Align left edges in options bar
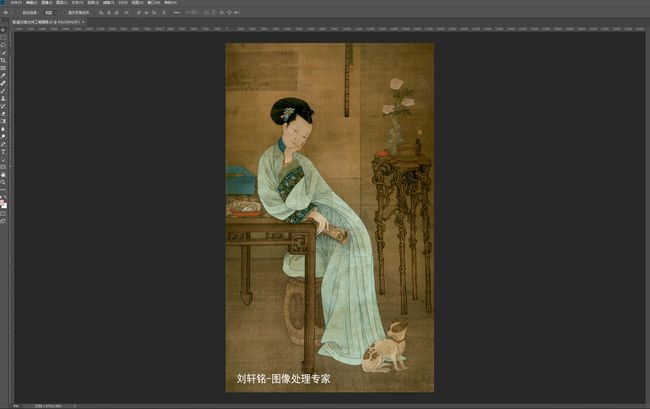Image resolution: width=650 pixels, height=409 pixels. click(100, 12)
